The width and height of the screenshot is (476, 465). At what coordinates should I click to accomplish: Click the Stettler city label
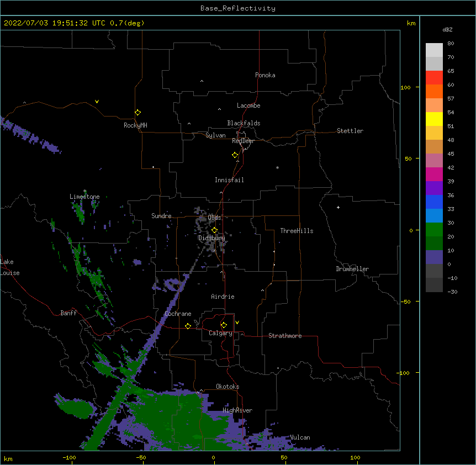click(350, 131)
